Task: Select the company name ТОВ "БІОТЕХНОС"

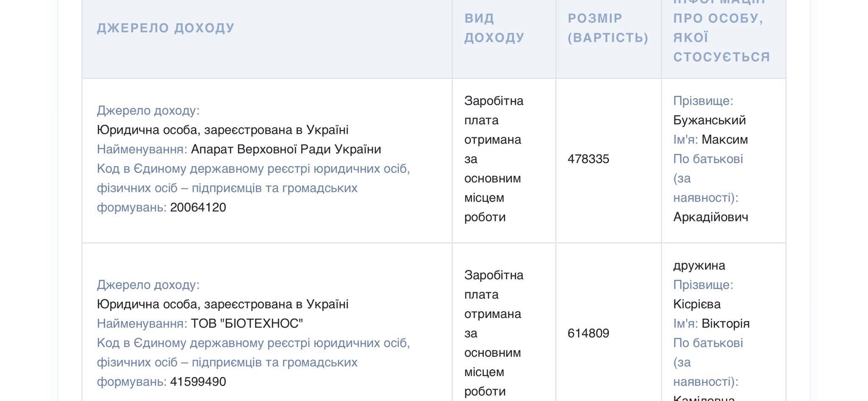Action: tap(247, 323)
